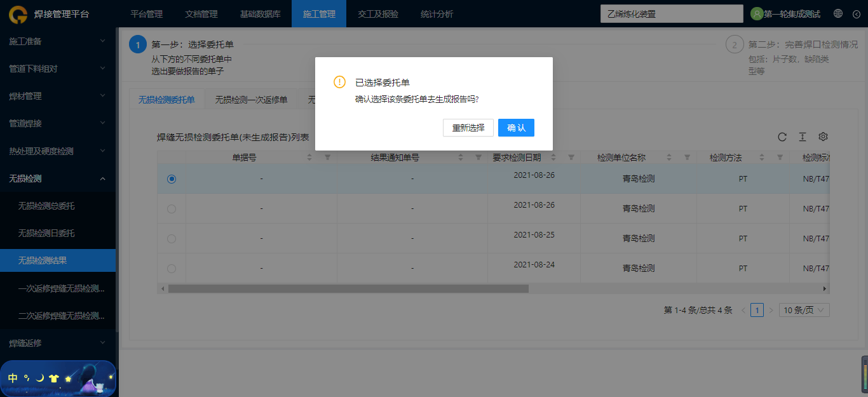Open the 统计分析 top menu

[437, 14]
